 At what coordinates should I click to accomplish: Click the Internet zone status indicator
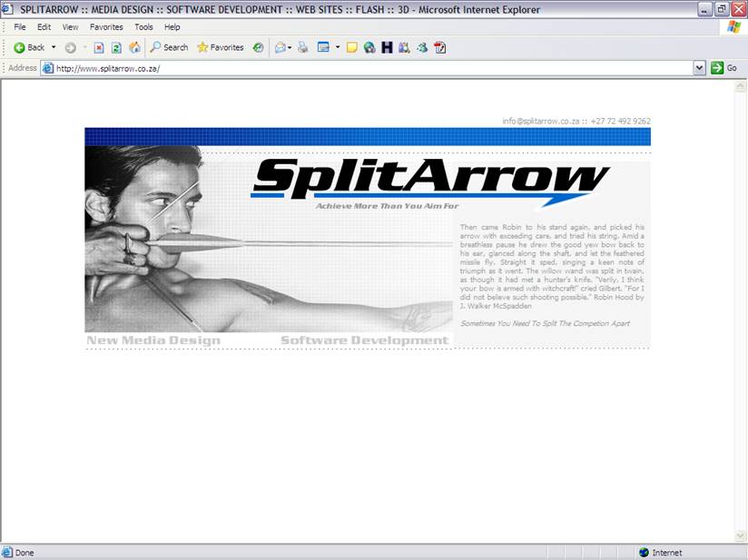click(x=661, y=553)
